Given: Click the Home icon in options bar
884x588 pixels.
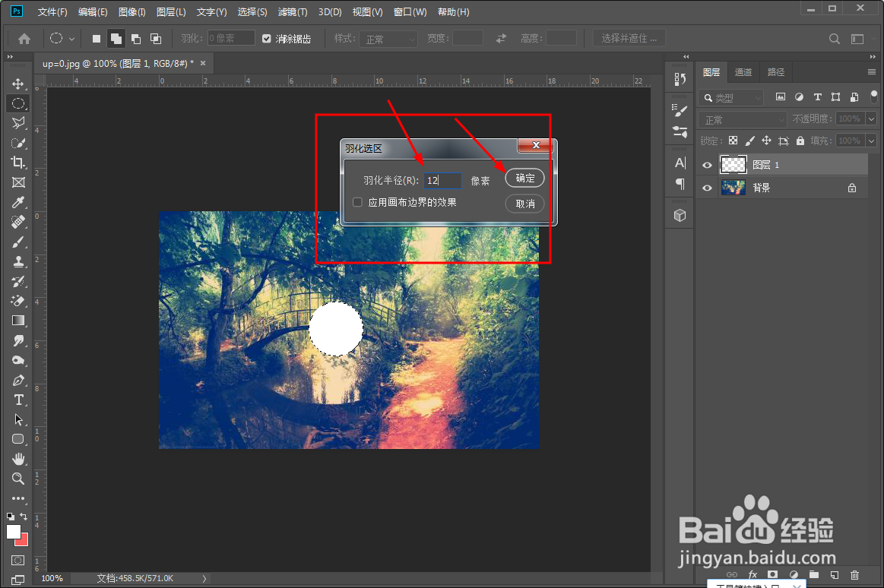Looking at the screenshot, I should point(24,39).
